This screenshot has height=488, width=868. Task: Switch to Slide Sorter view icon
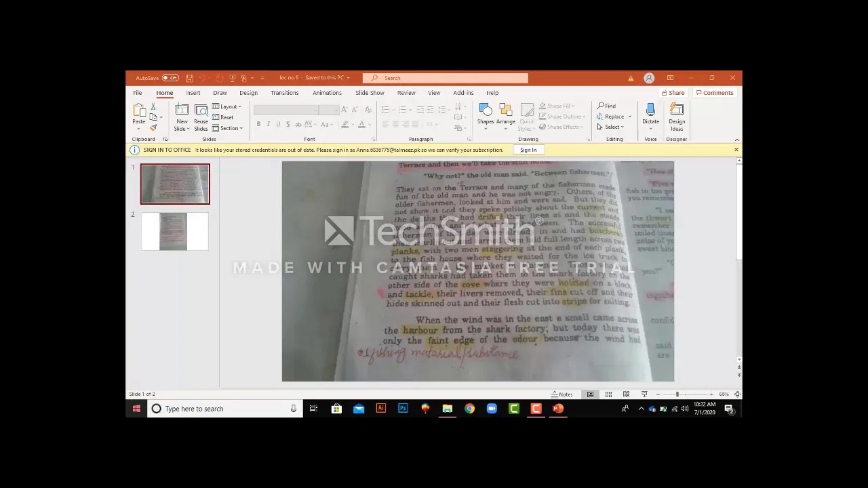(608, 394)
